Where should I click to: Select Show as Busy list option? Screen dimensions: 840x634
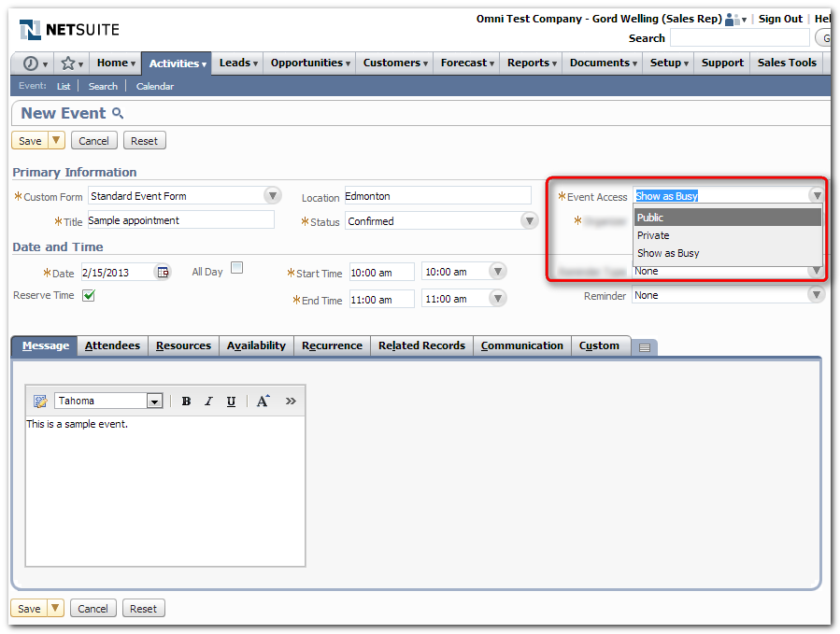[728, 253]
